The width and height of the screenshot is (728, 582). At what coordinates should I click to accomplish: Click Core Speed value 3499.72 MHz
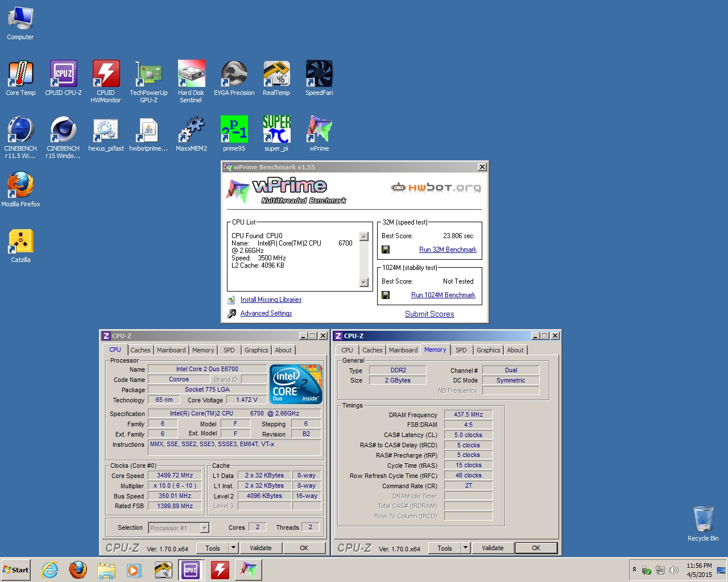click(175, 476)
